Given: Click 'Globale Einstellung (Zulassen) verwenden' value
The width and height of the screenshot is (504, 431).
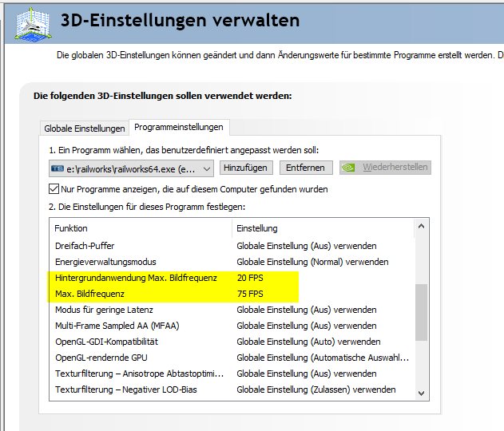Looking at the screenshot, I should [x=316, y=389].
